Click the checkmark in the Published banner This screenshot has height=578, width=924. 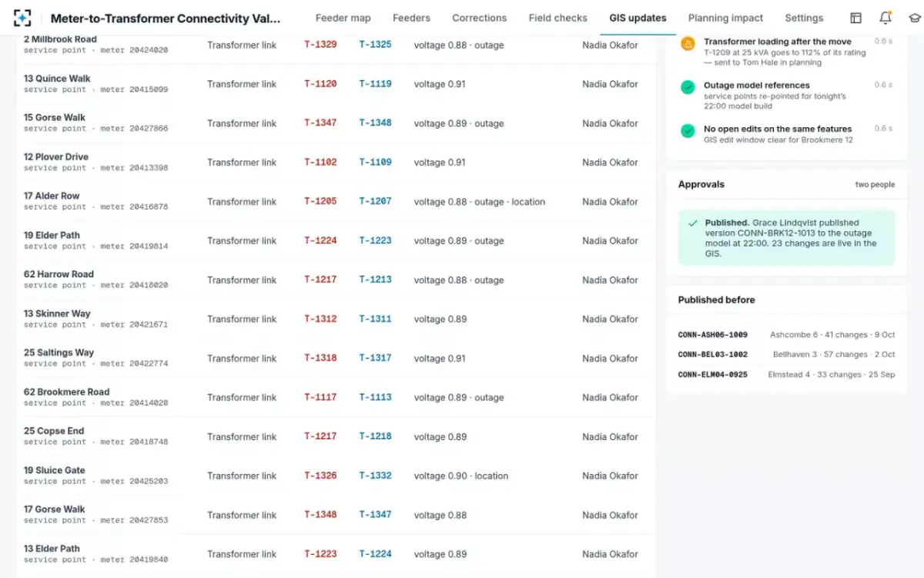[694, 223]
